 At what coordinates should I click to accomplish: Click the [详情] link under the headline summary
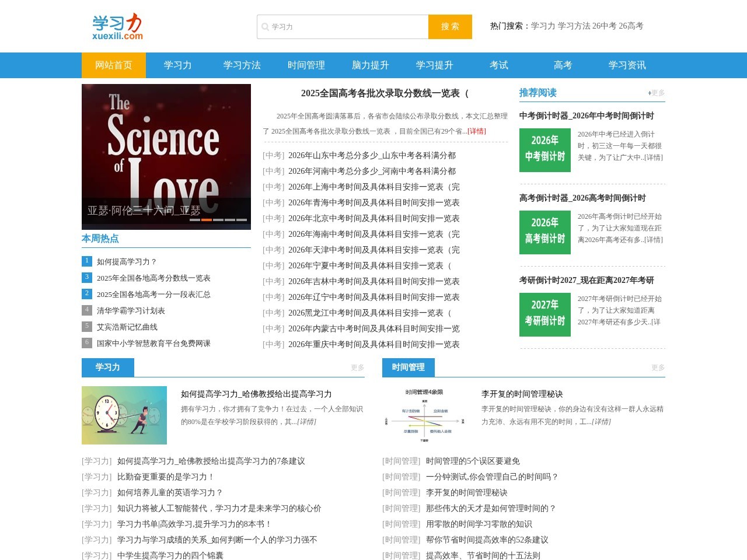coord(477,131)
